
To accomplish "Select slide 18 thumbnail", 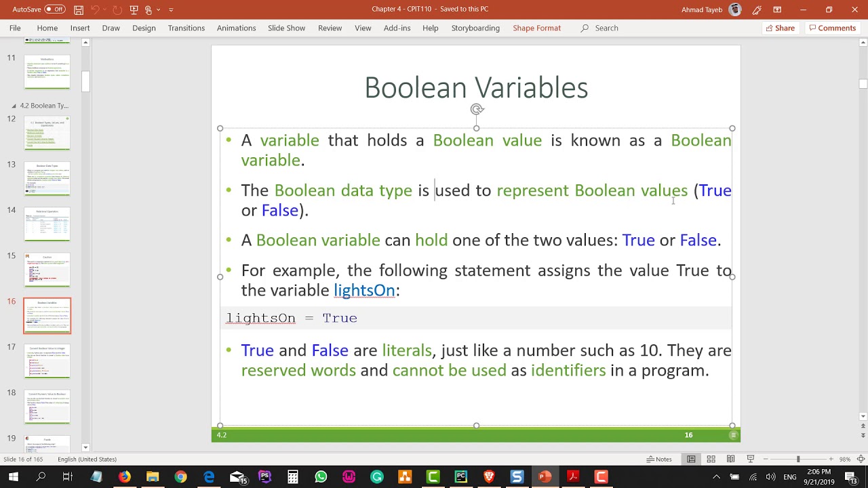I will tap(47, 407).
